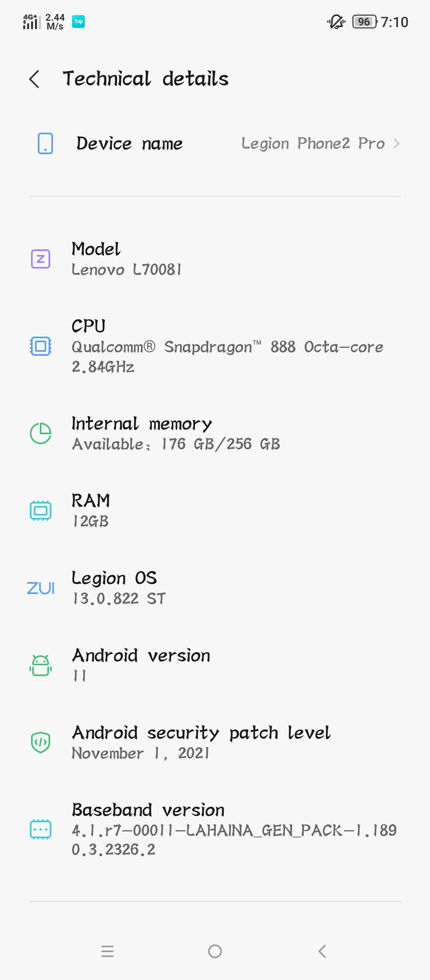Tap the Baseband version icon
The height and width of the screenshot is (980, 430).
tap(41, 829)
